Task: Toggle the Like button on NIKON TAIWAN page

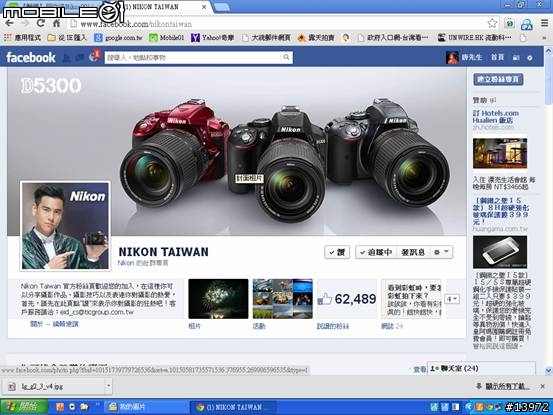Action: click(337, 252)
